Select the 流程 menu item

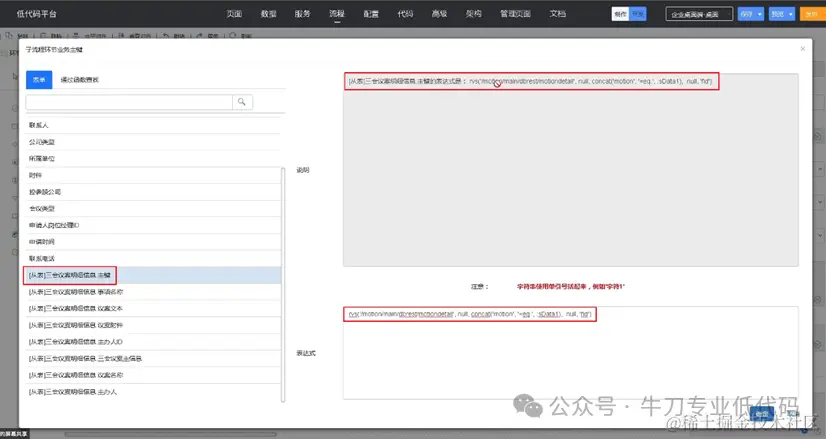coord(337,14)
